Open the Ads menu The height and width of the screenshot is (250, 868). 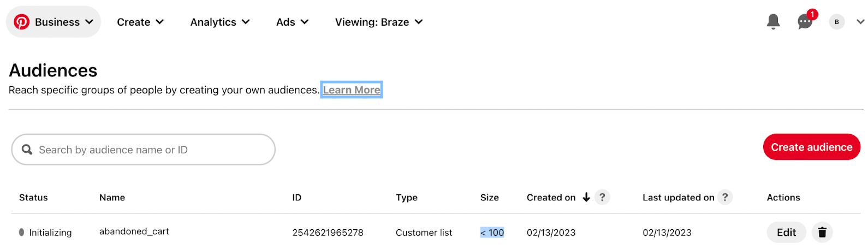[x=293, y=22]
